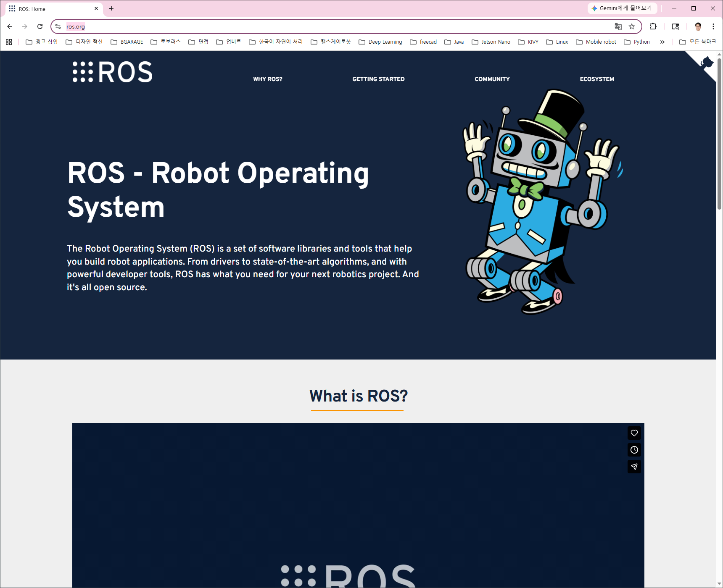Open the Deep Learning bookmark folder

pyautogui.click(x=380, y=42)
